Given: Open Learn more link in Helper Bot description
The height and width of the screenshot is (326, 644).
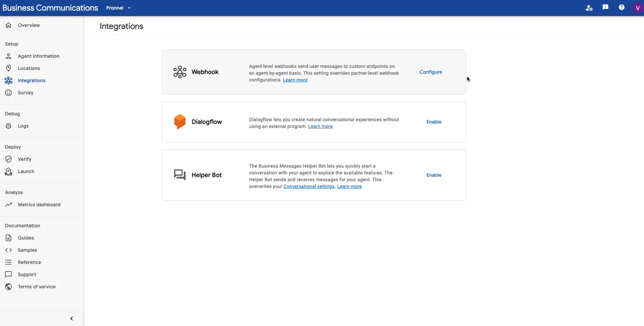Looking at the screenshot, I should tap(349, 186).
